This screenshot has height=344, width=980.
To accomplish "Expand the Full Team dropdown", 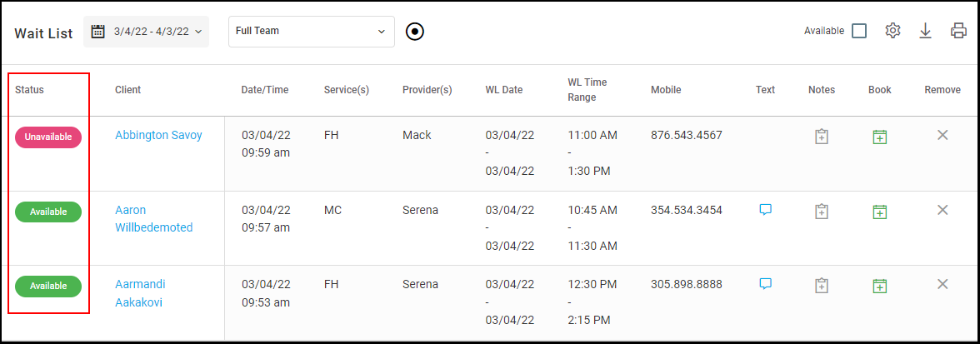I will pyautogui.click(x=311, y=32).
